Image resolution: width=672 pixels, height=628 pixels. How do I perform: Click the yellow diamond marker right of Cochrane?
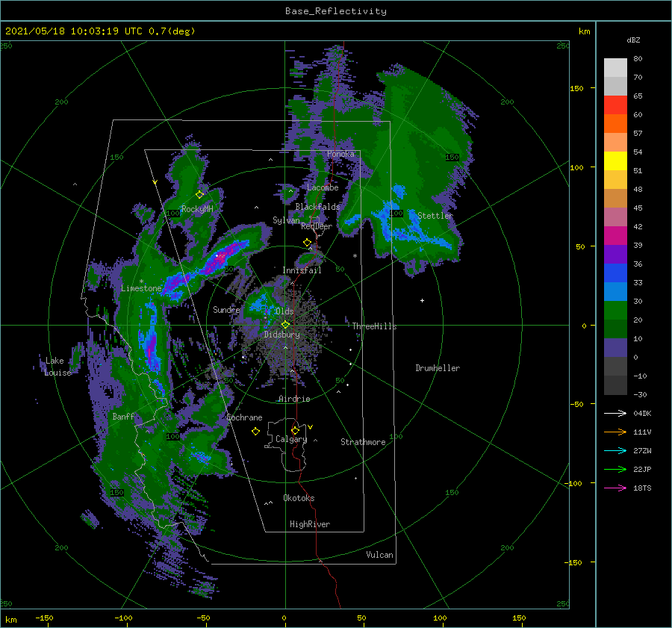coord(255,432)
